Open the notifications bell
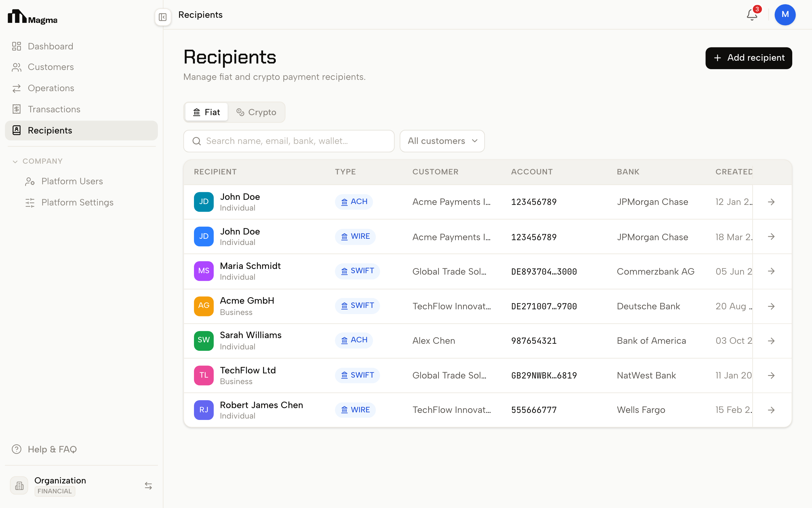The width and height of the screenshot is (812, 508). point(752,15)
